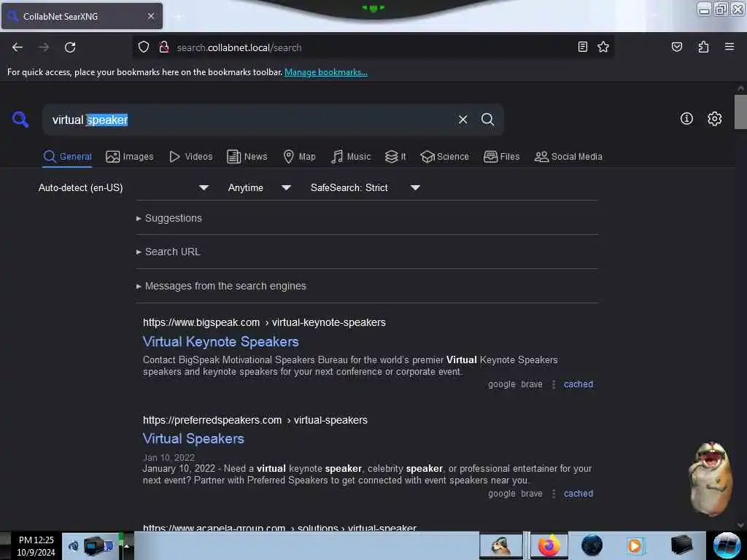Reload the current page
The width and height of the screenshot is (747, 560).
pyautogui.click(x=70, y=47)
